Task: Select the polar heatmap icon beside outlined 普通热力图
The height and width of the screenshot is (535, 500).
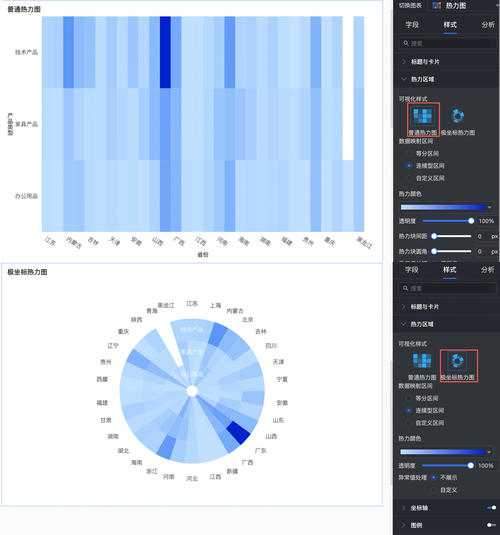Action: (x=458, y=116)
